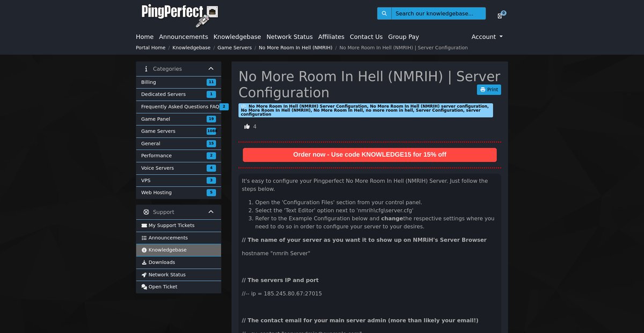This screenshot has width=644, height=333.
Task: Open Knowledgebase in top navigation
Action: coord(237,37)
